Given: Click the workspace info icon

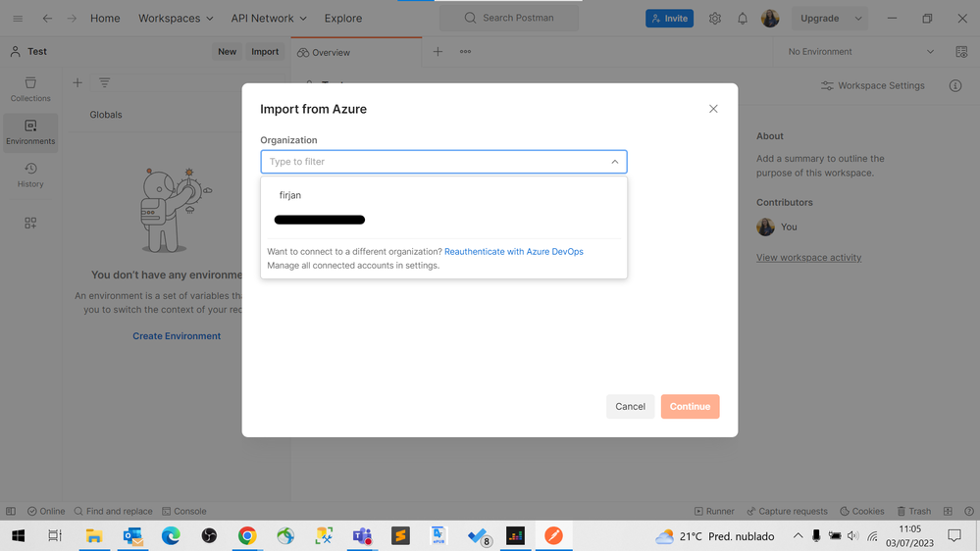Looking at the screenshot, I should click(x=955, y=85).
